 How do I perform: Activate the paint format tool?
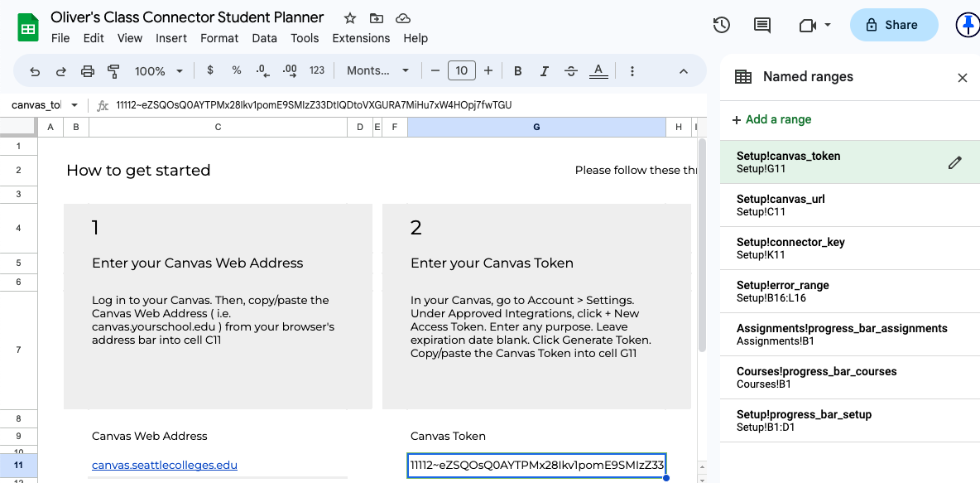(113, 71)
